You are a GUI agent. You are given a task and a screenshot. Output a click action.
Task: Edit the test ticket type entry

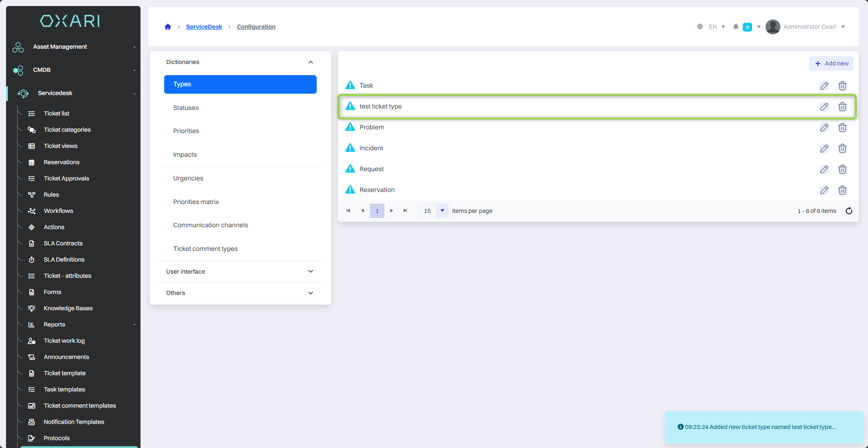click(x=824, y=107)
